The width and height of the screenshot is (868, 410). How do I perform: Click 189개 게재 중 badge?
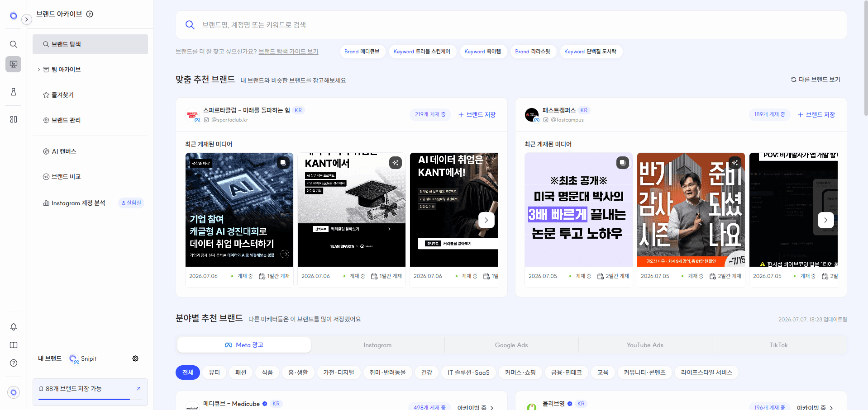click(770, 115)
